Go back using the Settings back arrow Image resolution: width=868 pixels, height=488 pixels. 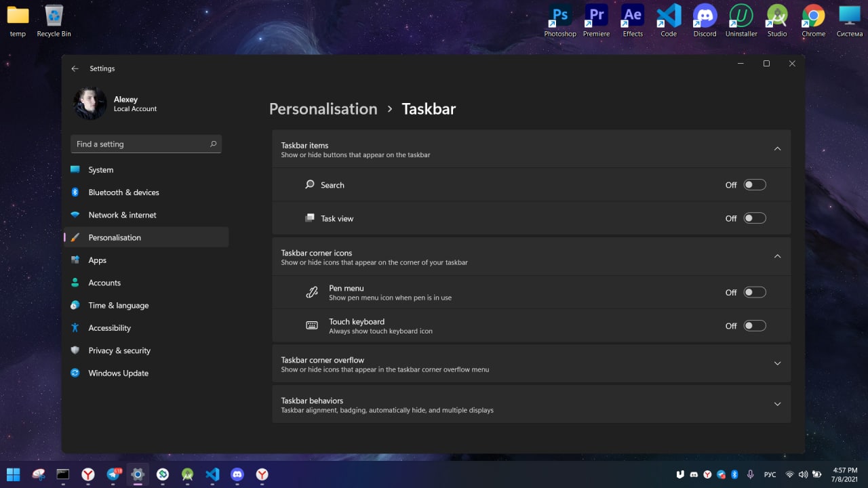click(x=75, y=68)
